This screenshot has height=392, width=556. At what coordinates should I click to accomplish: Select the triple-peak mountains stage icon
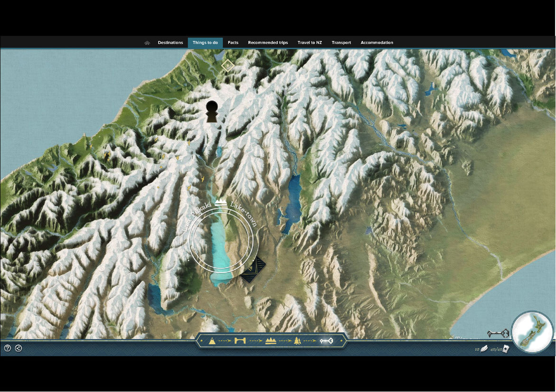coord(270,341)
